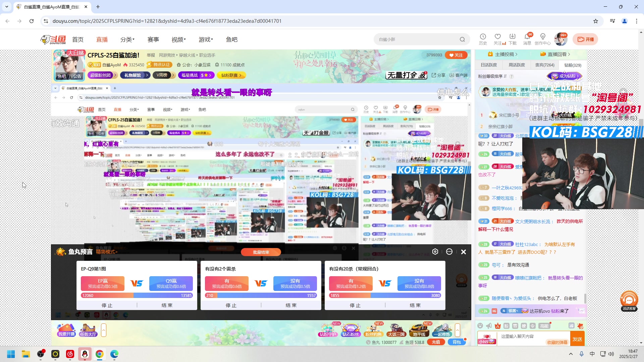
Task: Expand the 分类 nav dropdown
Action: 127,40
